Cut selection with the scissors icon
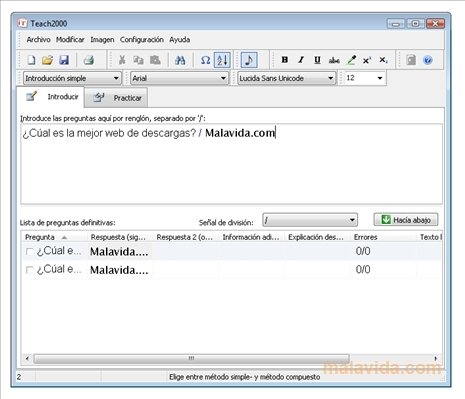465x399 pixels. coord(122,60)
